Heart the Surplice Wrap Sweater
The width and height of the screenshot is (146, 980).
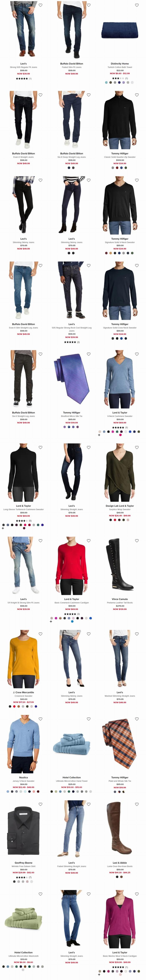[x=137, y=447]
